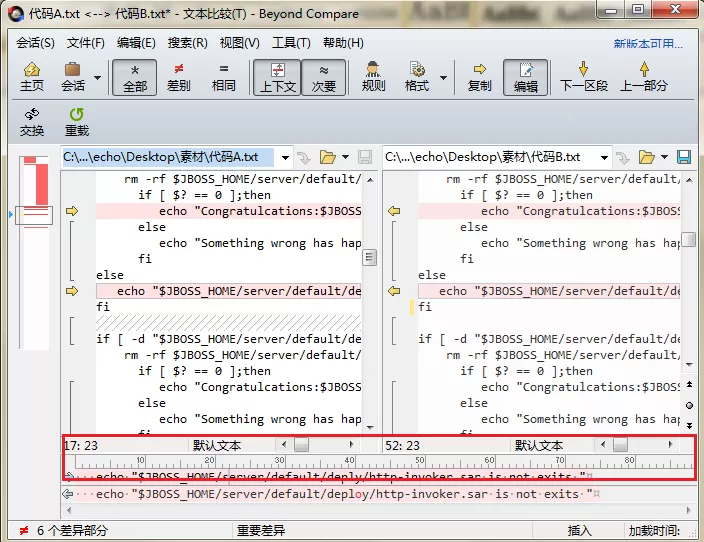Image resolution: width=704 pixels, height=542 pixels.
Task: Click the left pane vertical scrollbar thumb
Action: click(x=370, y=257)
